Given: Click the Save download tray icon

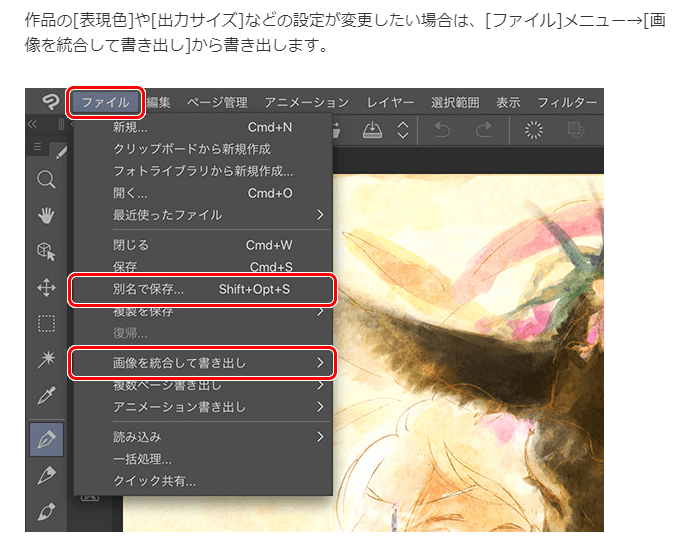Looking at the screenshot, I should coord(372,130).
